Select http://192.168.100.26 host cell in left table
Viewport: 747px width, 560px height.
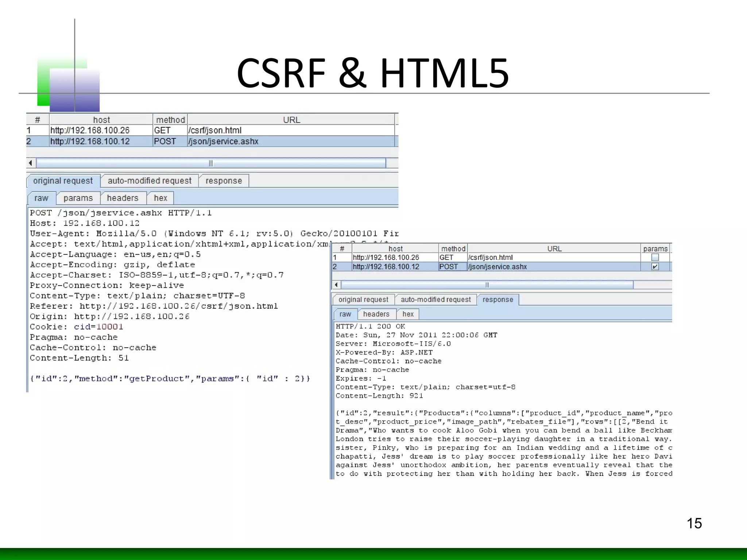click(101, 131)
